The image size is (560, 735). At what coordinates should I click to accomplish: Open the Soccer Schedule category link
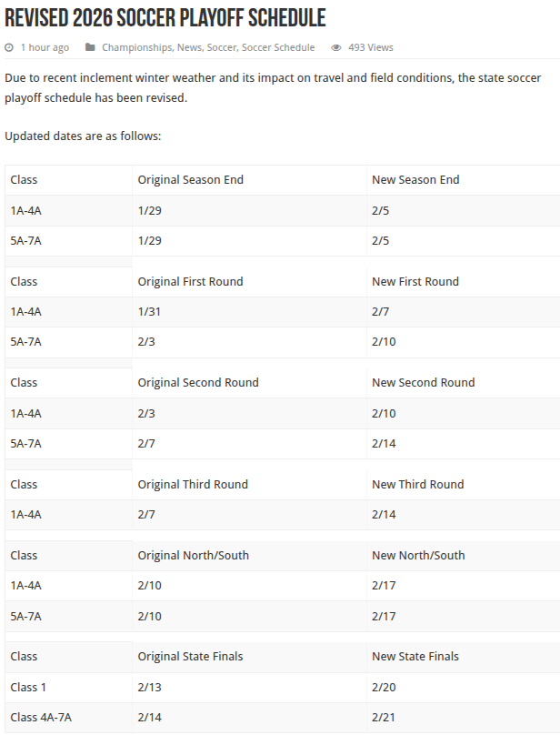[278, 47]
